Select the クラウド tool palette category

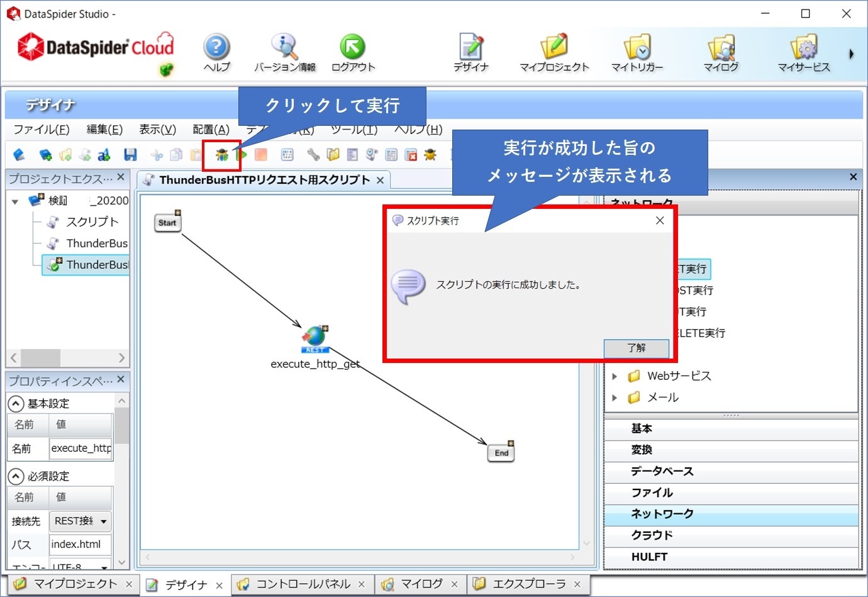tap(732, 535)
